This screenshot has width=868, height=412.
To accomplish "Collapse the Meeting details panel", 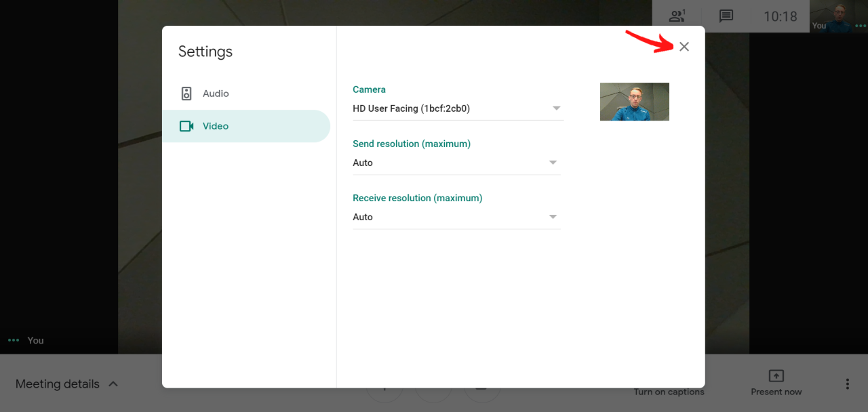I will click(114, 384).
